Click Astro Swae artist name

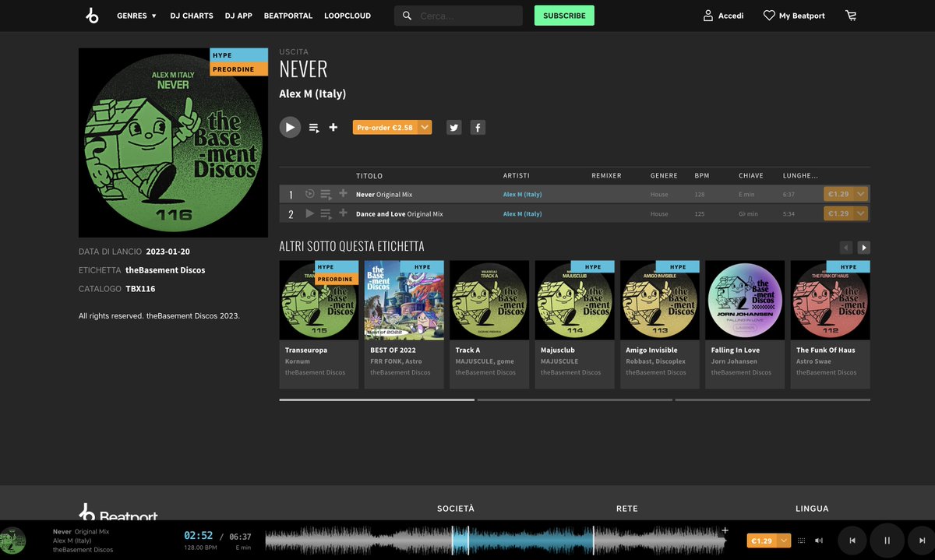(x=813, y=361)
